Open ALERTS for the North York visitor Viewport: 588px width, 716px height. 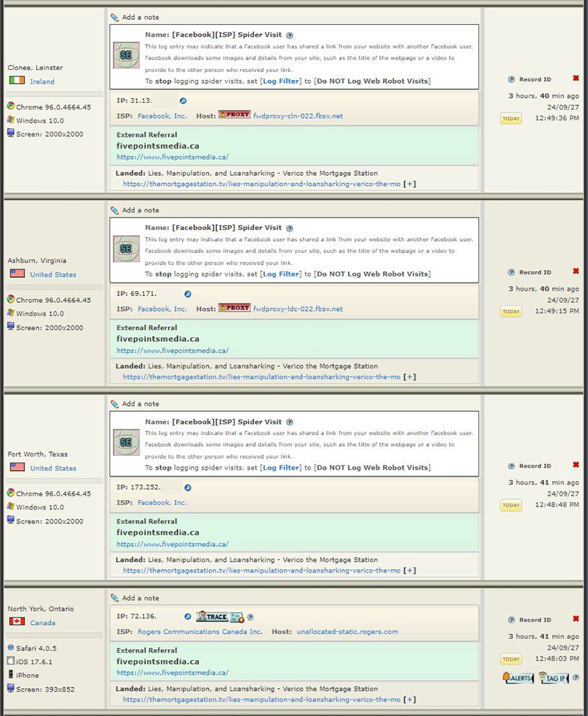(517, 678)
